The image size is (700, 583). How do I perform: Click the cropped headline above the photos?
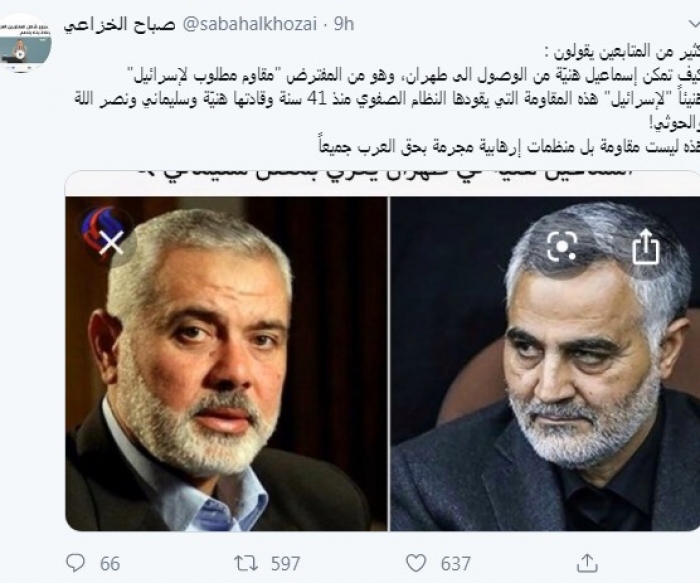tap(383, 176)
